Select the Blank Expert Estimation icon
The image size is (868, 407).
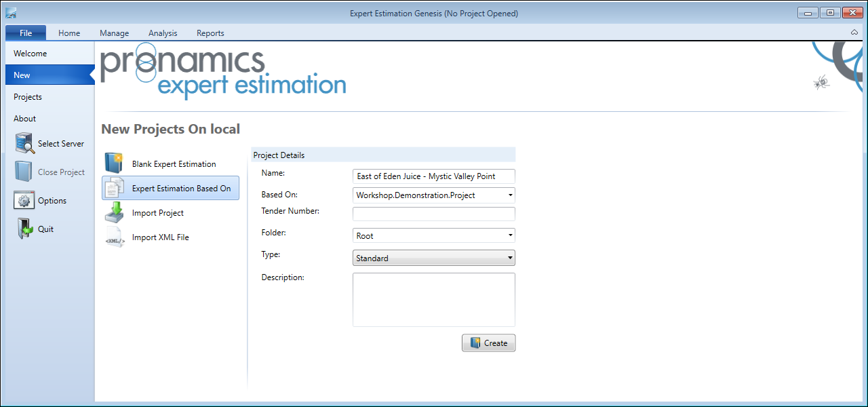[114, 163]
